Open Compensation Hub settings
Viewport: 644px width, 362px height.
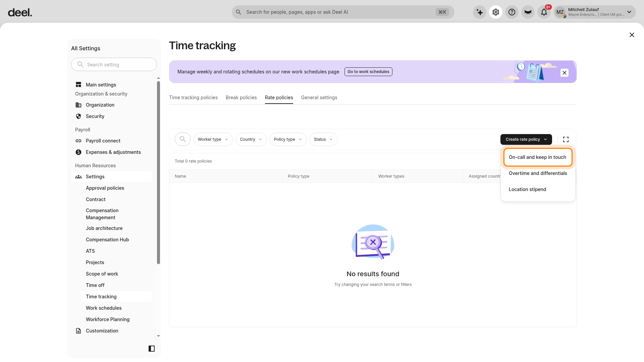[116, 240]
